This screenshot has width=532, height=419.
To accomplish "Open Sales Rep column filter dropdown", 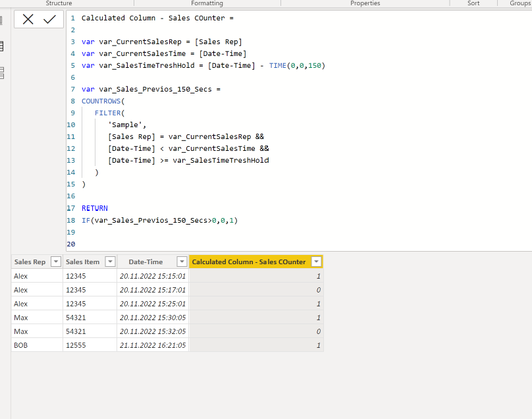I will pos(56,262).
